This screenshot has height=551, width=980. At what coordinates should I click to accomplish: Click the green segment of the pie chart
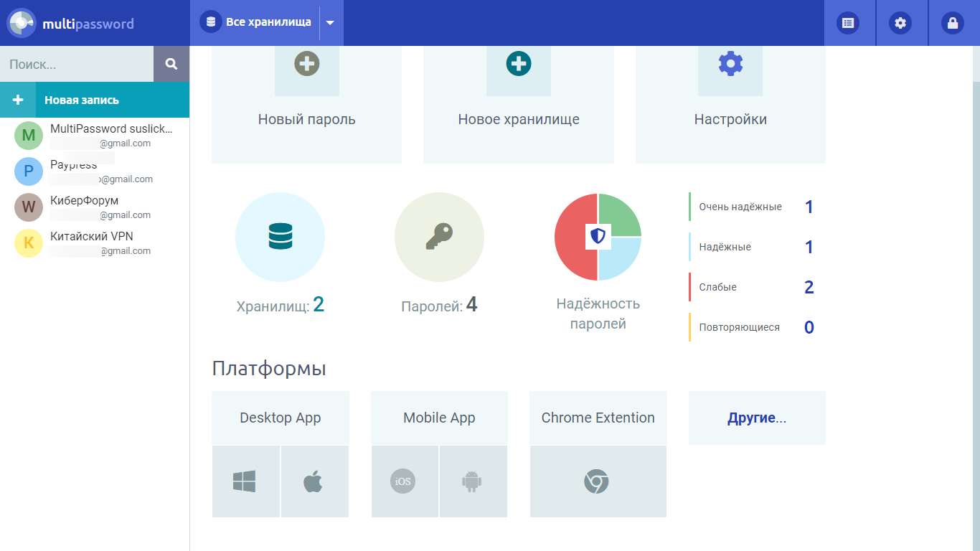[x=623, y=212]
